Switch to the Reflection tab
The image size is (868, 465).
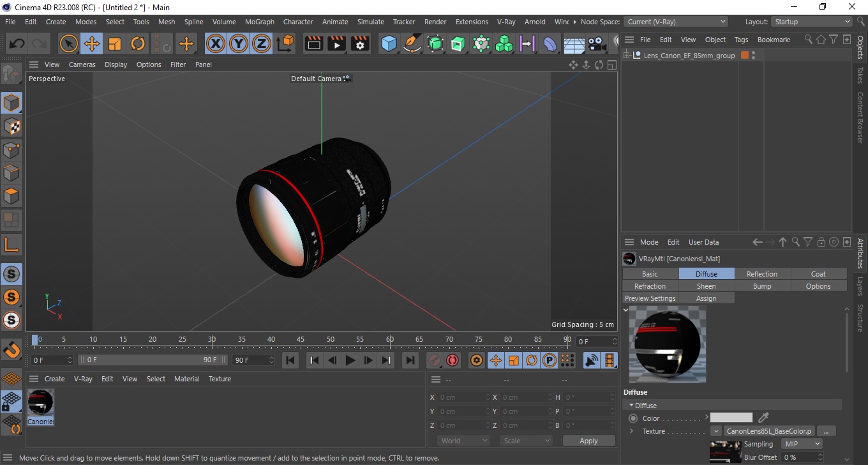[x=762, y=274]
